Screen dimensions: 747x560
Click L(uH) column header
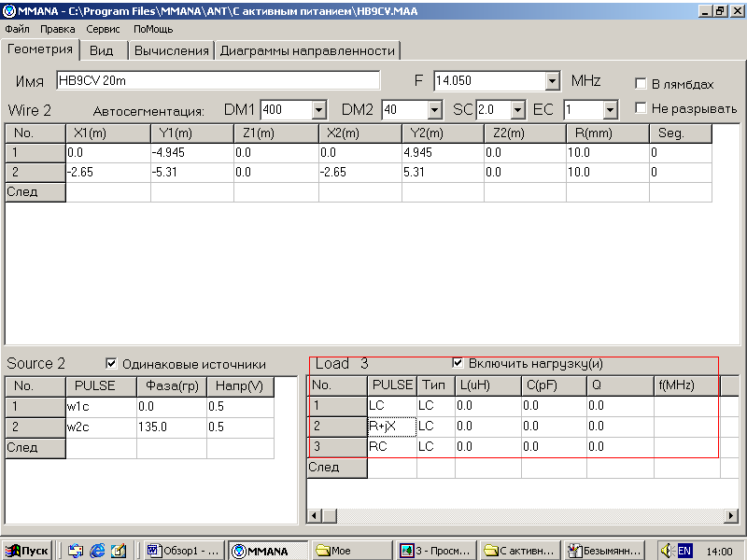click(x=487, y=385)
